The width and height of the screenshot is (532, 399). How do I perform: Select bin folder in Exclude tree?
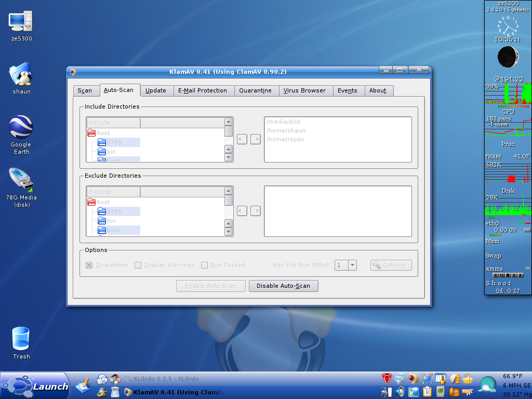(x=107, y=221)
